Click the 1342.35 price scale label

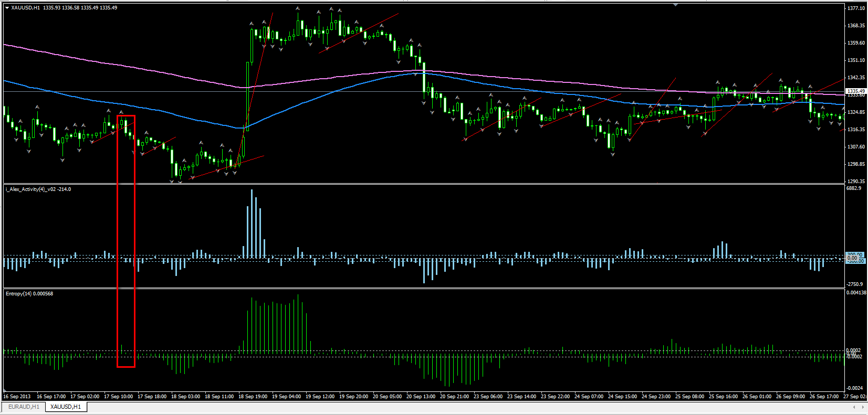(x=856, y=78)
